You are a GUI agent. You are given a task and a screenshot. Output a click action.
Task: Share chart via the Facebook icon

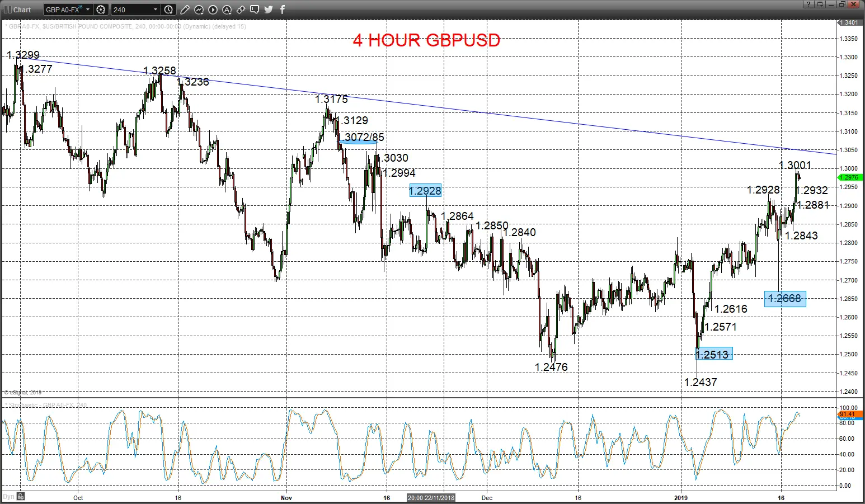(282, 10)
